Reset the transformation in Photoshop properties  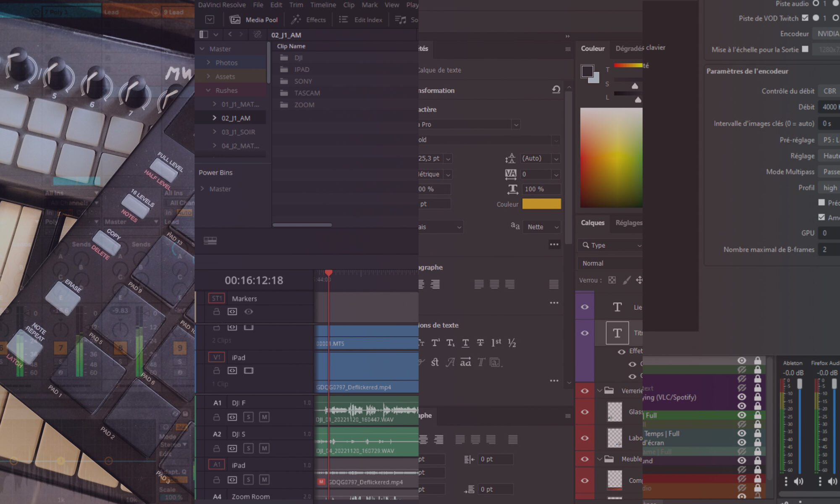click(x=556, y=89)
